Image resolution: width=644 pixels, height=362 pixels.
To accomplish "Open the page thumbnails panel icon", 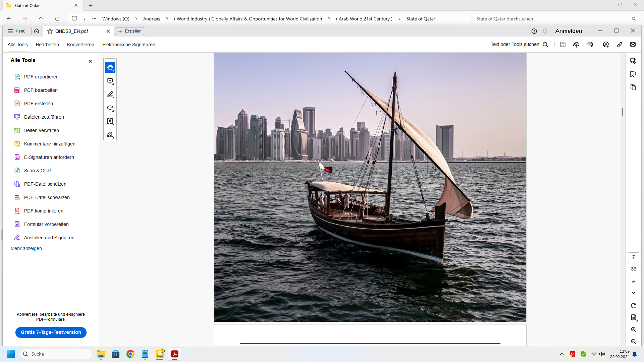I will (633, 87).
